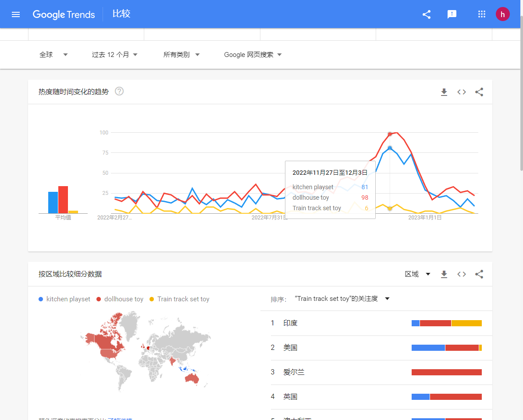
Task: Get embed code for region comparison
Action: 462,274
